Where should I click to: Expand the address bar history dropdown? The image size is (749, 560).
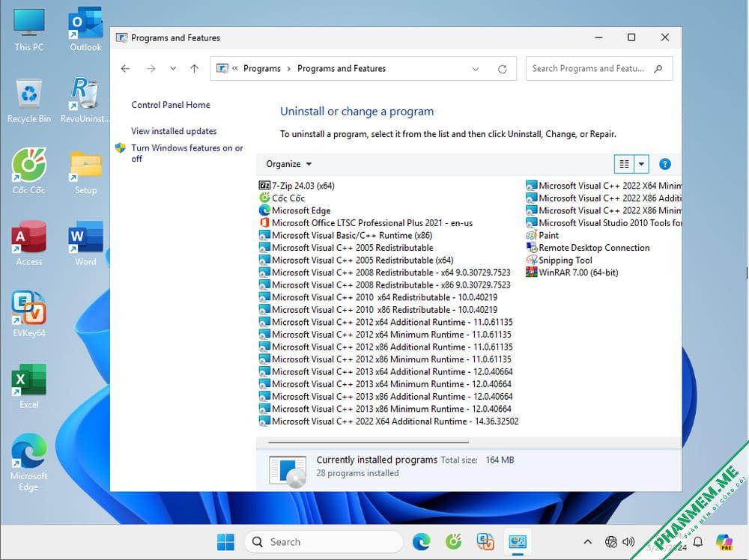point(476,69)
